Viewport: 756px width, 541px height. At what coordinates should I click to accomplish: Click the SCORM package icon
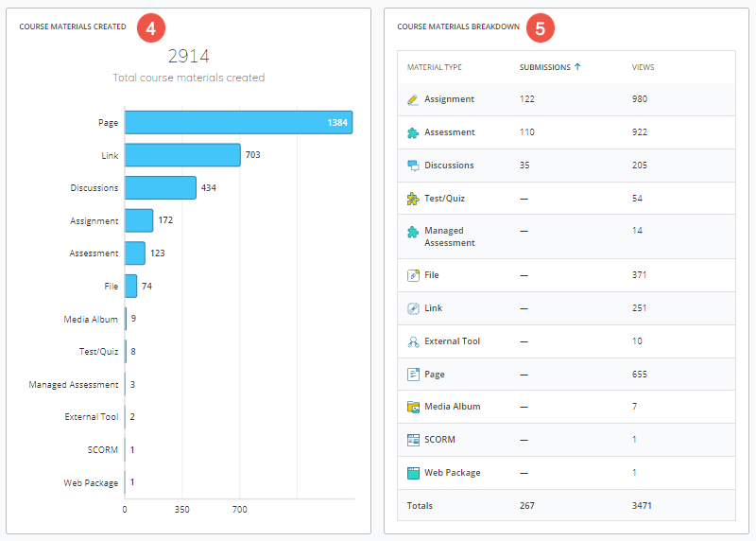(x=413, y=440)
